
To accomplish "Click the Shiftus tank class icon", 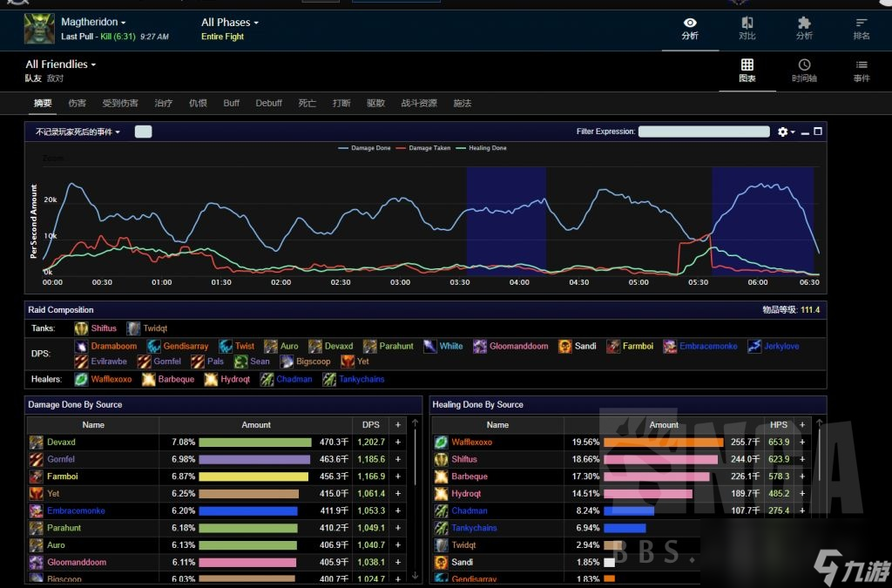I will (81, 328).
